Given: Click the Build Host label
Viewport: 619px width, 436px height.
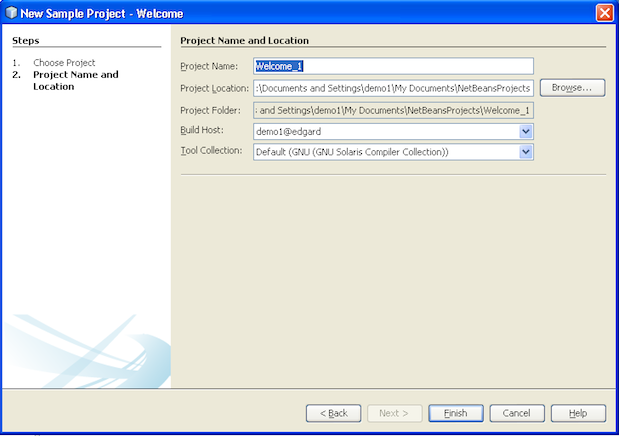Looking at the screenshot, I should [x=201, y=131].
